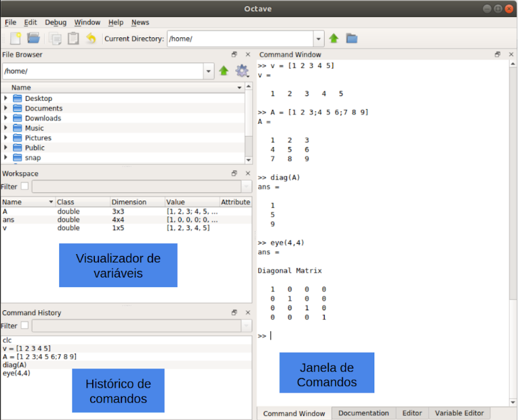Switch to the Variable Editor tab
The height and width of the screenshot is (420, 518).
(x=459, y=413)
